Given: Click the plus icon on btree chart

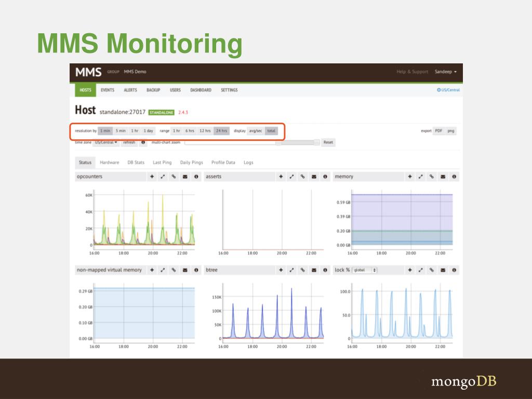Looking at the screenshot, I should click(281, 270).
